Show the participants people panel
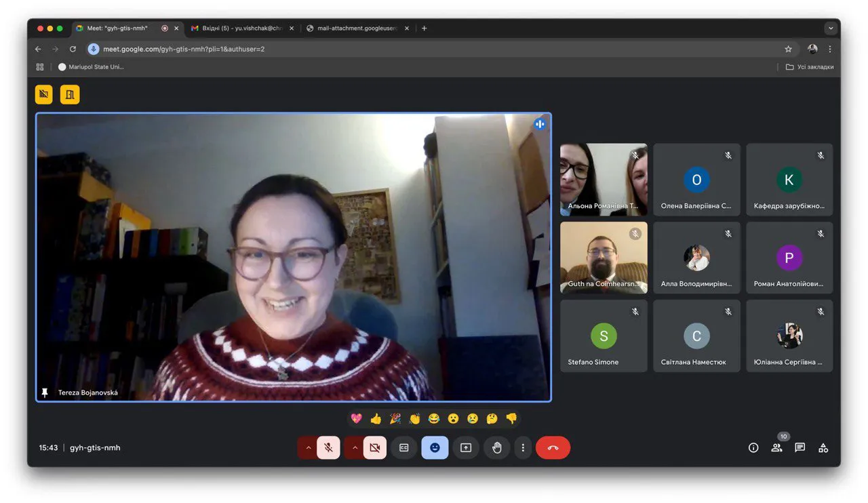 tap(776, 448)
